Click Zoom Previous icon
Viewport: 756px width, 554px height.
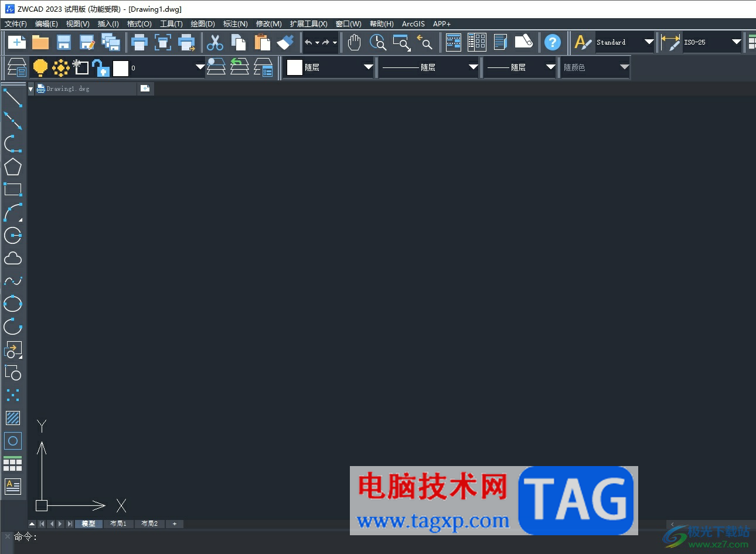[x=425, y=42]
